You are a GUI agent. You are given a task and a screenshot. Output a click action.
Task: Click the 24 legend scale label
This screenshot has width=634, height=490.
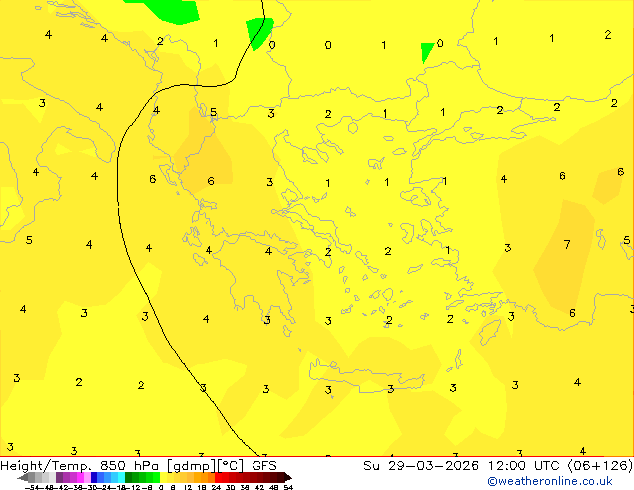(216, 487)
